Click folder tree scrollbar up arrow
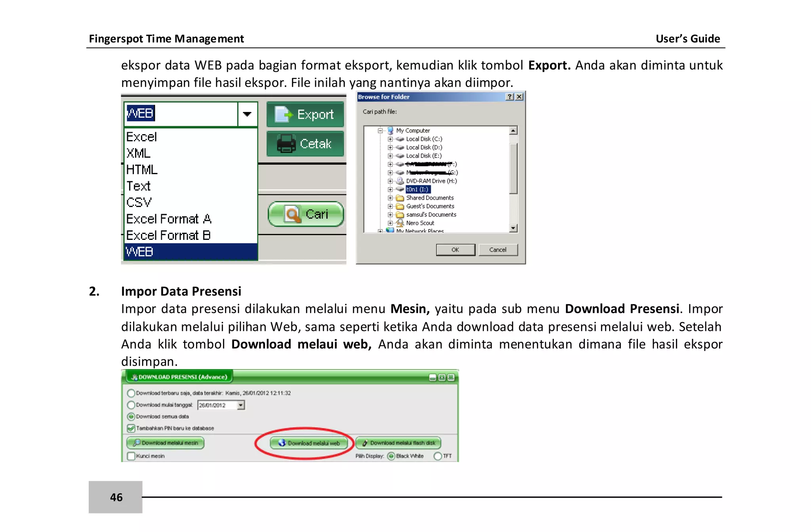811x532 pixels. pyautogui.click(x=513, y=131)
